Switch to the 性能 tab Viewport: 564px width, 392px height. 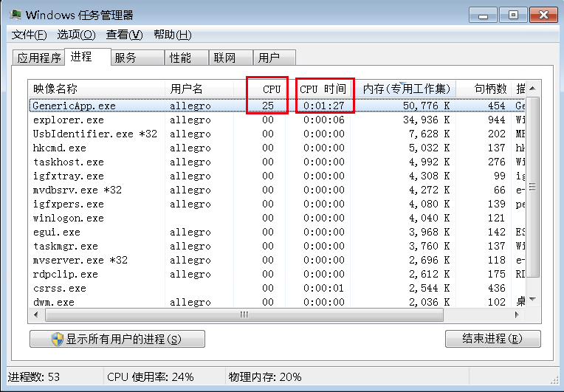click(186, 58)
